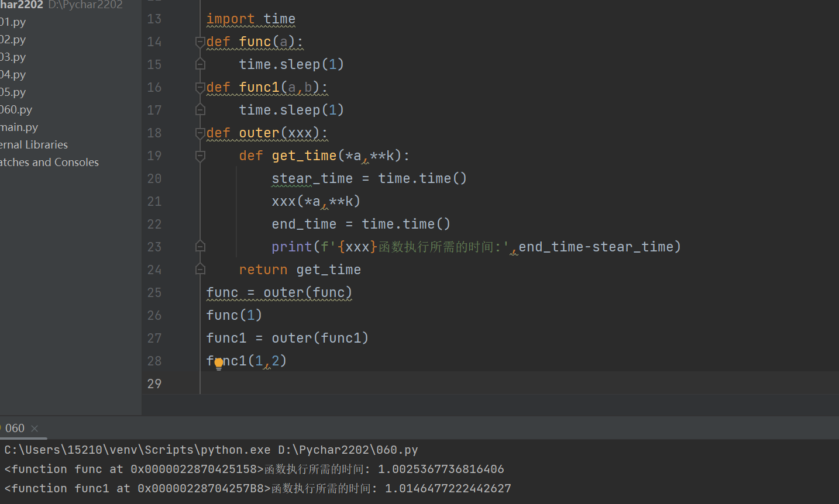The image size is (839, 504).
Task: Click 'def func1(a,b):' on line 16
Action: pyautogui.click(x=267, y=88)
